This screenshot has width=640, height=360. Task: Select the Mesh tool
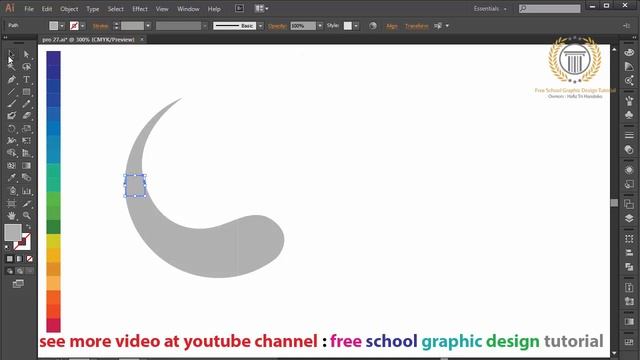pyautogui.click(x=11, y=166)
